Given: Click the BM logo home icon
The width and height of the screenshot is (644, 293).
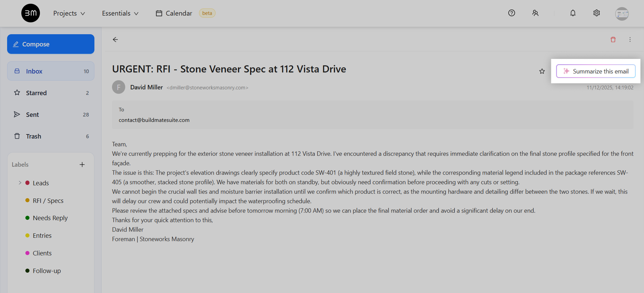Looking at the screenshot, I should 30,13.
